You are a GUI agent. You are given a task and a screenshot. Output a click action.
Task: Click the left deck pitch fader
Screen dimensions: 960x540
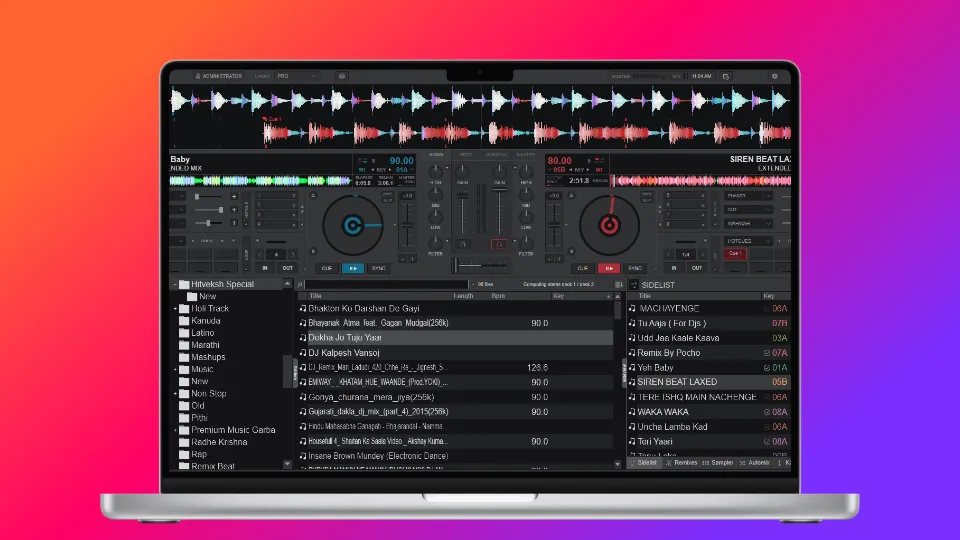(407, 225)
